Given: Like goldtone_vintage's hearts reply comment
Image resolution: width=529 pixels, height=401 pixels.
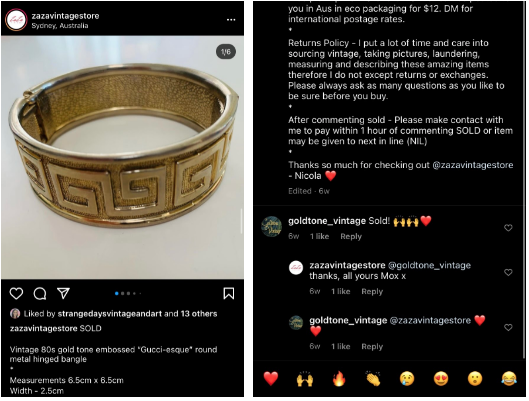Looking at the screenshot, I should tap(508, 327).
